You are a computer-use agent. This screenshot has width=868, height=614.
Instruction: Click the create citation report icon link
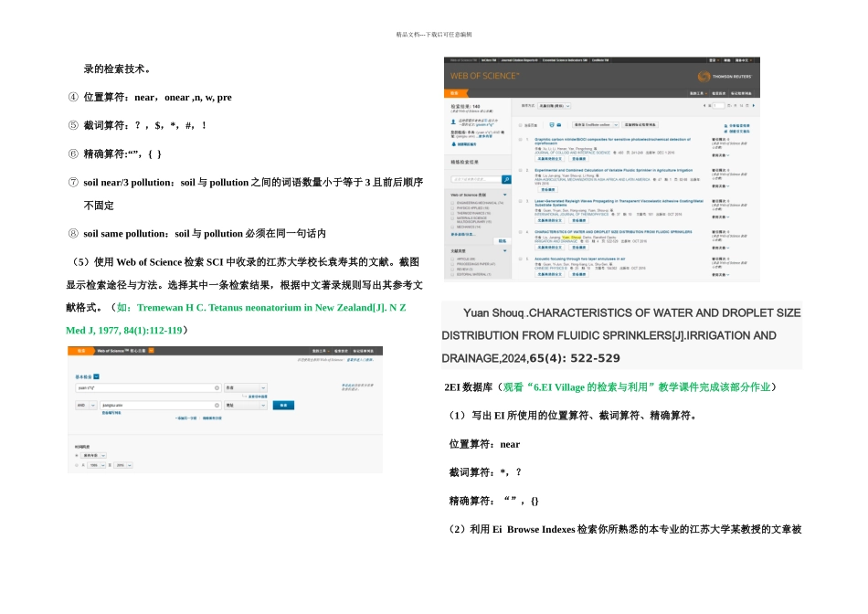[736, 132]
